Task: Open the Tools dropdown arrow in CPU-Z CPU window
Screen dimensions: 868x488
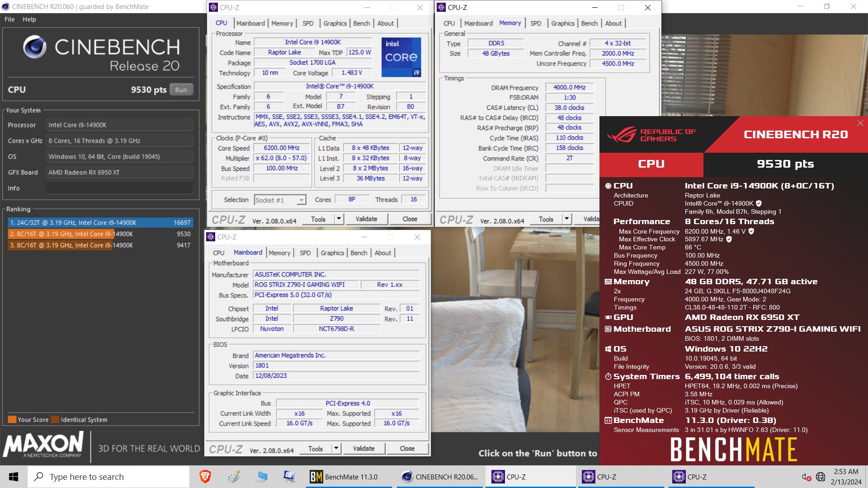Action: 339,219
